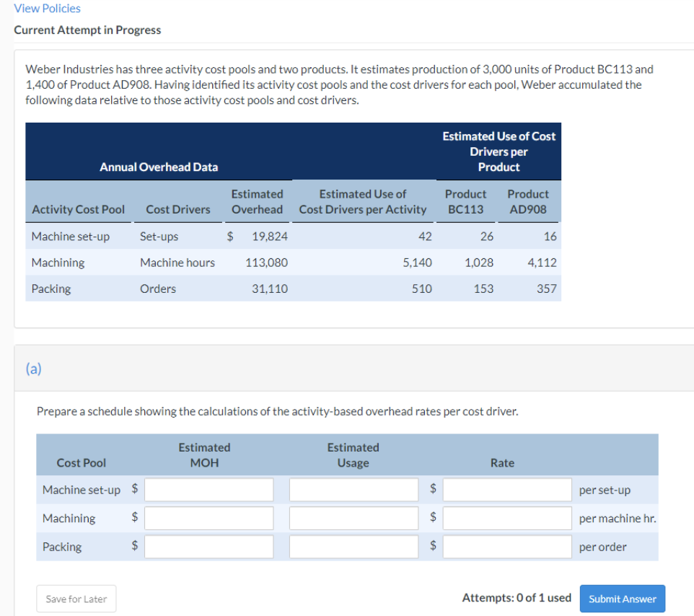Viewport: 694px width, 616px height.
Task: Click the Save for Later button
Action: coord(76,598)
